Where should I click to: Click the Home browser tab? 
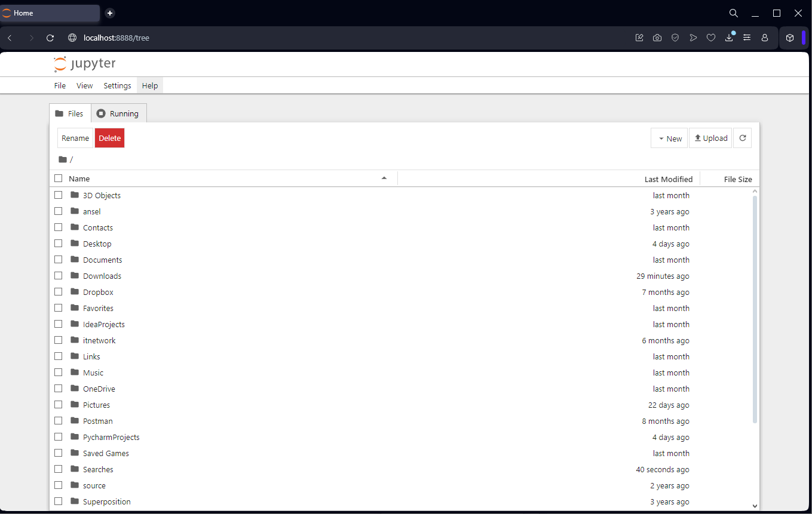tap(50, 13)
